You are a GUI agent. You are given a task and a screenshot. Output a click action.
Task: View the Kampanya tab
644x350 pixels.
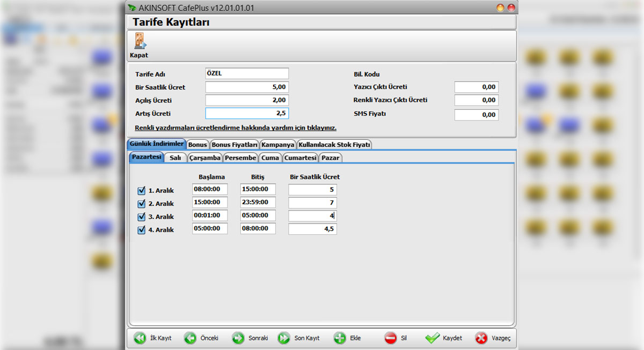tap(277, 144)
